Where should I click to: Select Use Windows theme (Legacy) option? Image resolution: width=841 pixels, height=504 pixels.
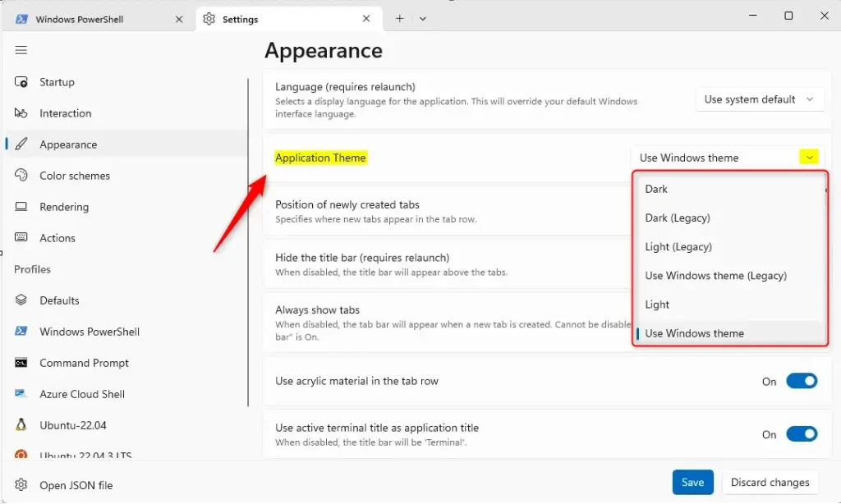pyautogui.click(x=728, y=276)
